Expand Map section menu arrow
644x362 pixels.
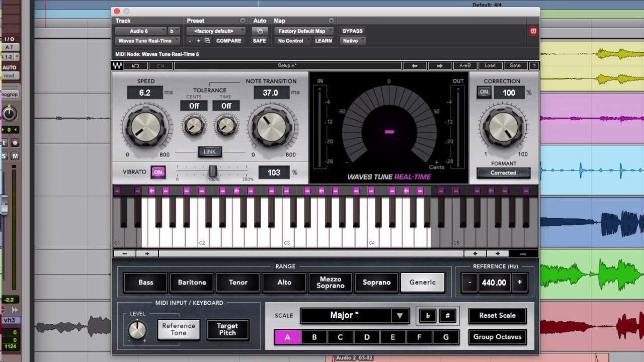point(331,21)
